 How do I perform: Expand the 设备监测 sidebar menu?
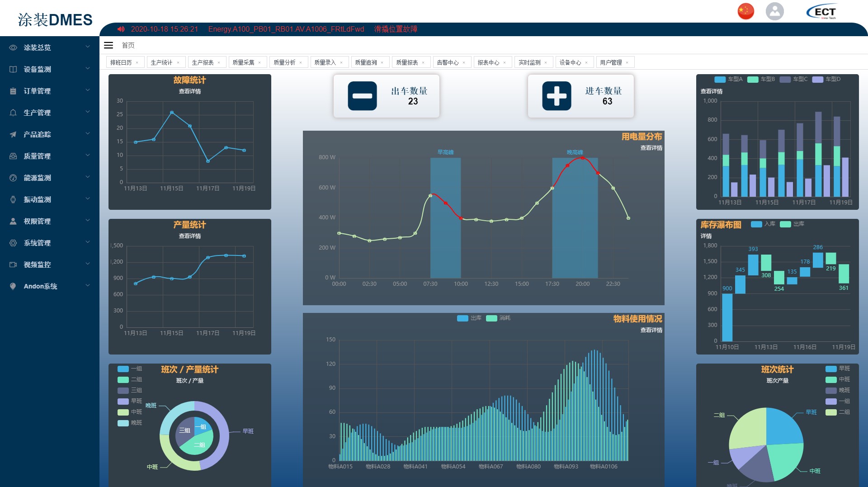coord(50,69)
